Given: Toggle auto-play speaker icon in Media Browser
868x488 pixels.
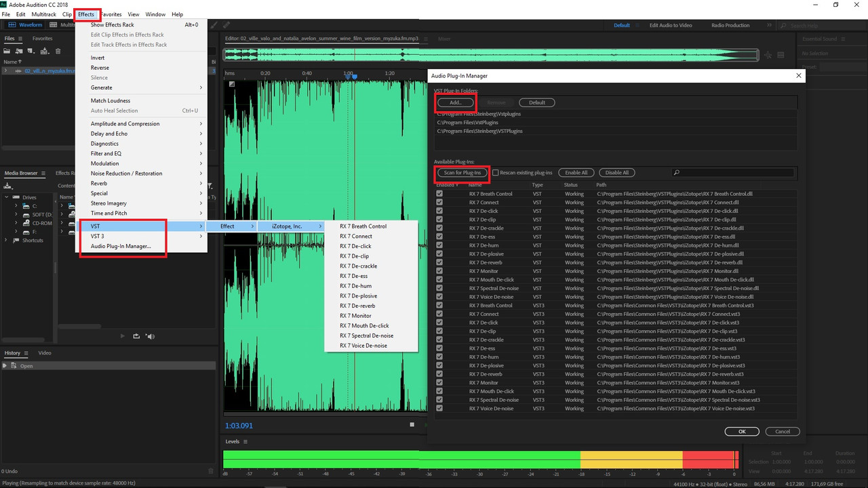Looking at the screenshot, I should (151, 336).
